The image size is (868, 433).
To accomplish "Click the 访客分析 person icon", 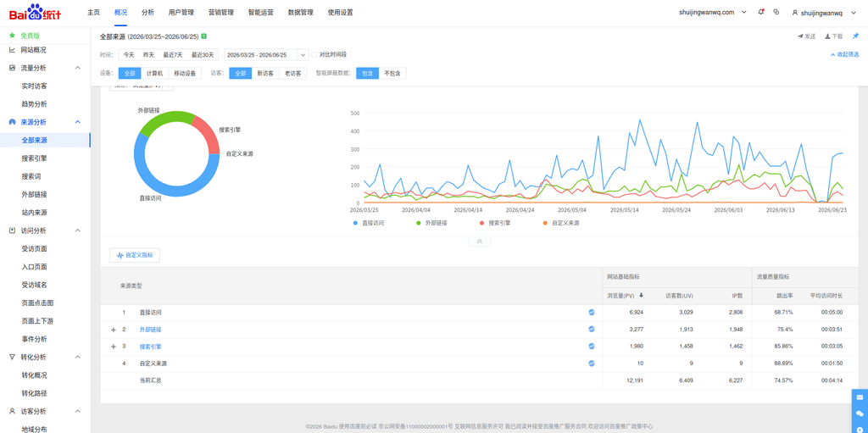I will click(x=12, y=412).
